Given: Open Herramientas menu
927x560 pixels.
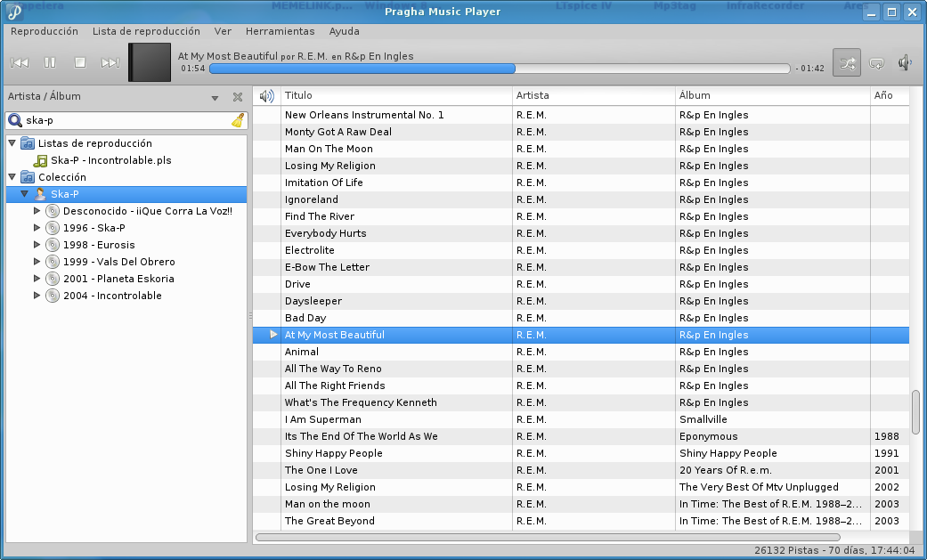Looking at the screenshot, I should click(x=281, y=31).
